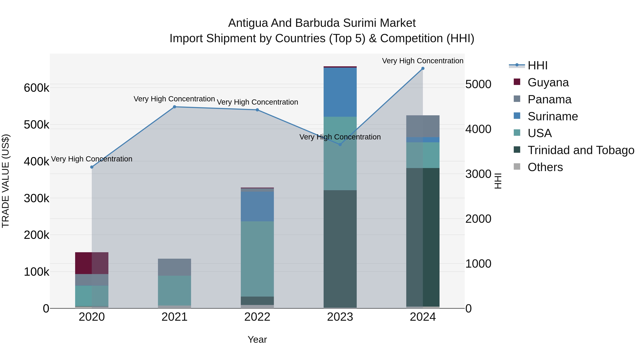Click the Suriname segment of the 2023 bar
The width and height of the screenshot is (644, 362).
tap(340, 92)
